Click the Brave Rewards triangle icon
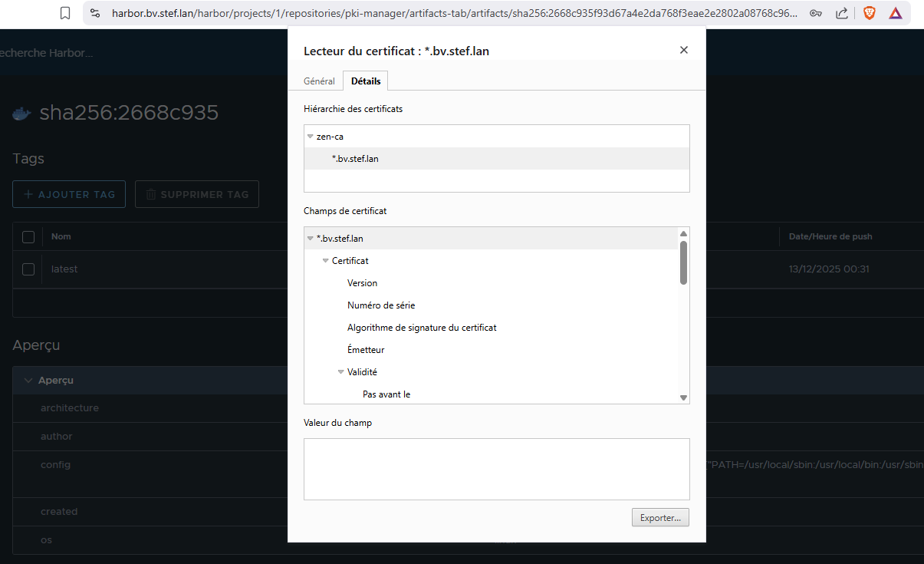Image resolution: width=924 pixels, height=564 pixels. coord(896,13)
